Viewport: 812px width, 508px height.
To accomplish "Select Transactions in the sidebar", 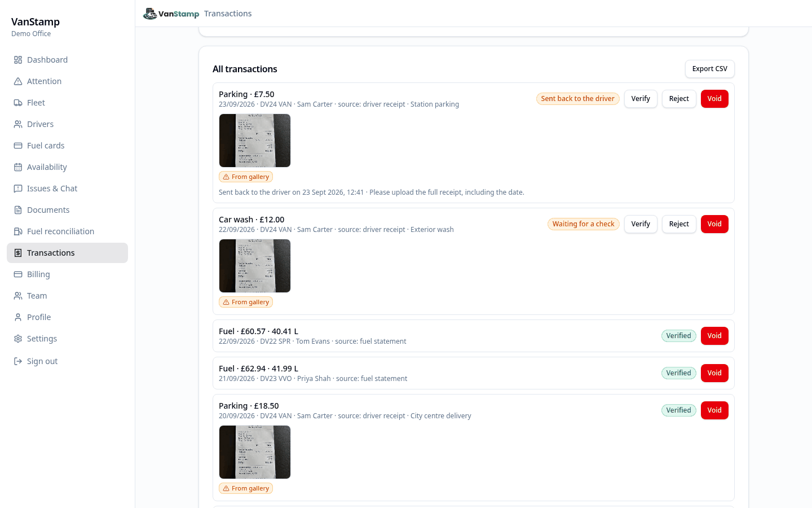I will tap(67, 253).
